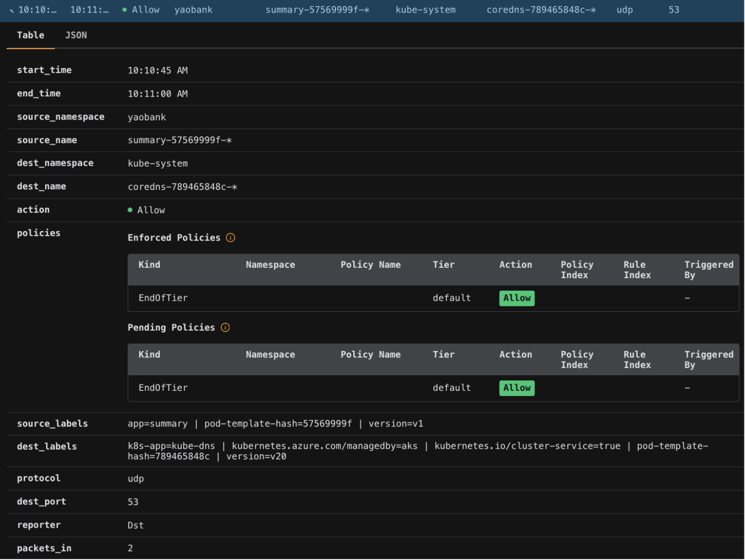The height and width of the screenshot is (560, 745).
Task: Switch to the Table tab
Action: (x=30, y=35)
